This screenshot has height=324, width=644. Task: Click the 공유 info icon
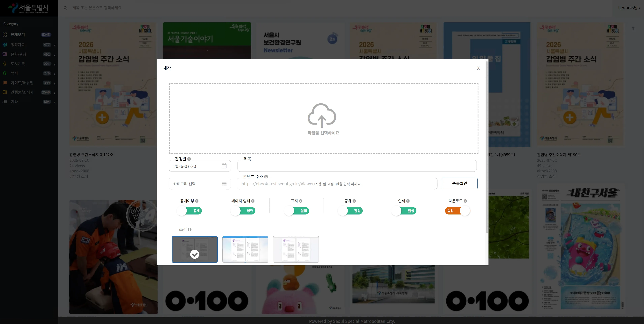coord(354,201)
